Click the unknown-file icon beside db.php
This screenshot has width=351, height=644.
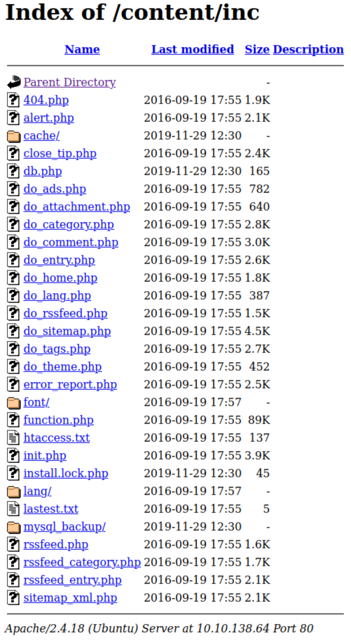pos(14,171)
